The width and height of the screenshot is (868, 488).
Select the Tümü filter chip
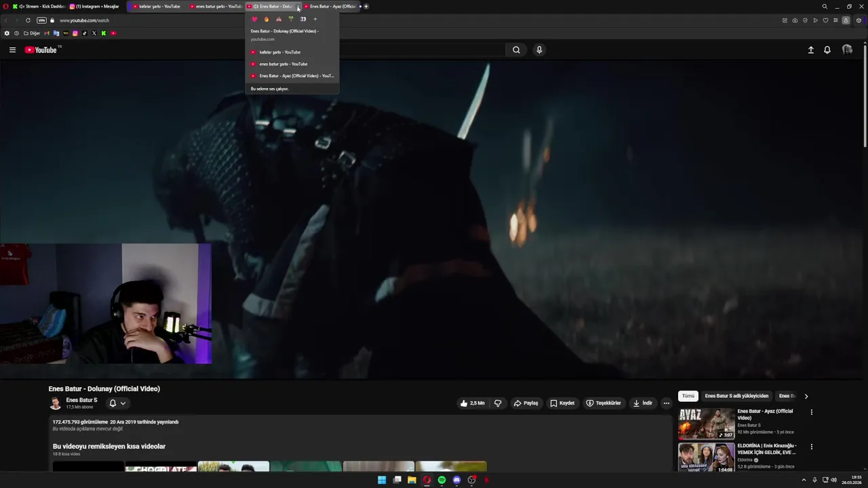[688, 396]
